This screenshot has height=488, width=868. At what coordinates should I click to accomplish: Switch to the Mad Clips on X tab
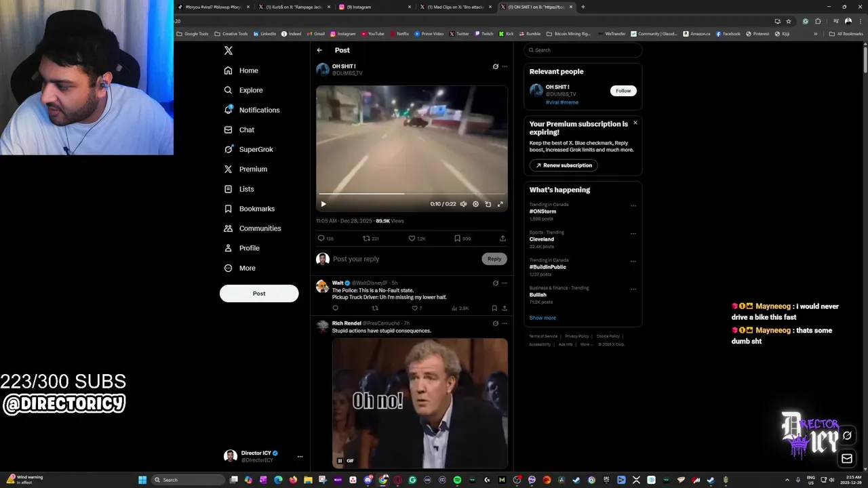[456, 7]
